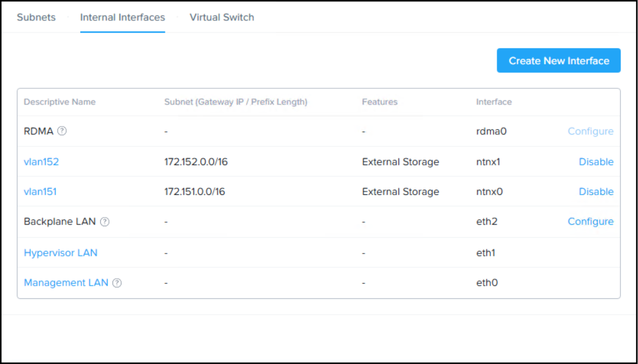Select the eth2 interface value
638x364 pixels.
point(487,222)
